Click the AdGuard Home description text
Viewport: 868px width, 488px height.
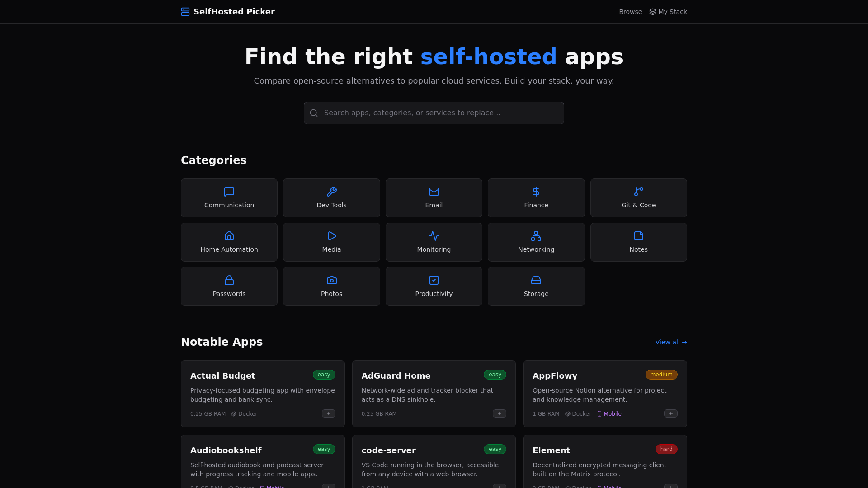pyautogui.click(x=427, y=395)
